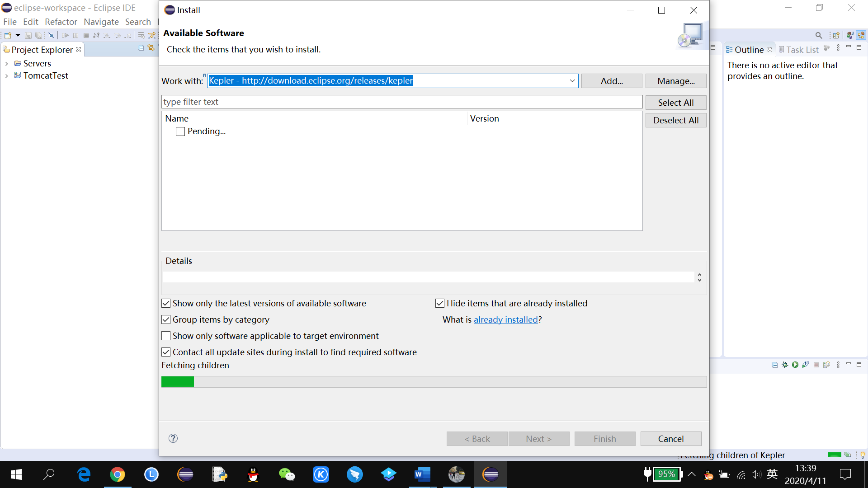Expand the Servers node in Project Explorer

tap(6, 63)
